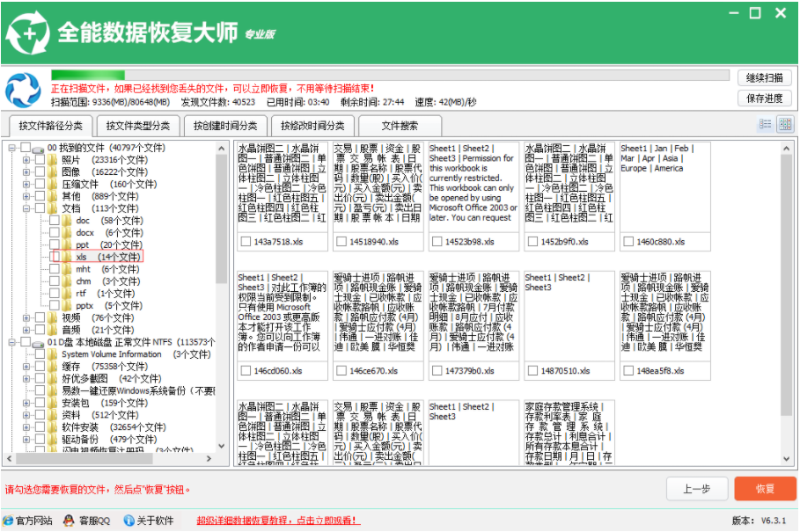Open 客服QQ penguin icon
The image size is (800, 532).
(x=69, y=521)
